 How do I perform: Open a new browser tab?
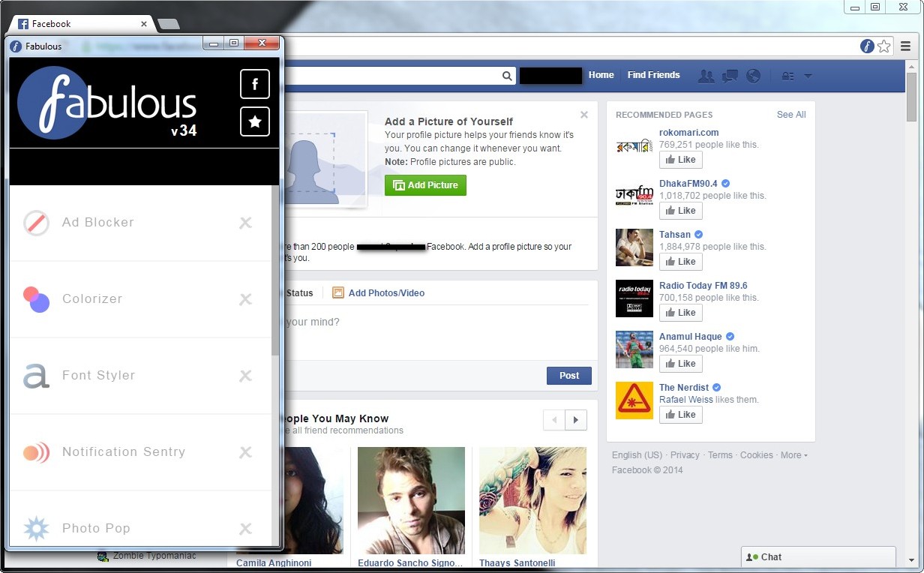(x=169, y=24)
